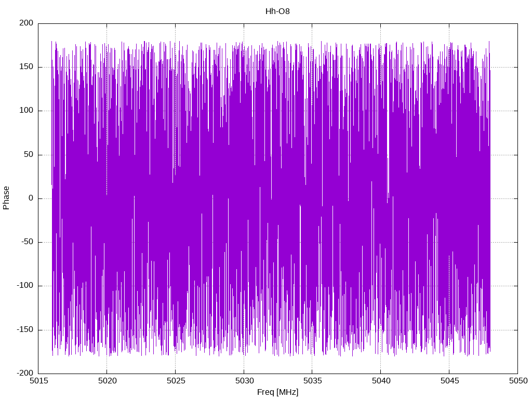The image size is (532, 399).
Task: Click the y-axis tick label 200
Action: [x=26, y=23]
